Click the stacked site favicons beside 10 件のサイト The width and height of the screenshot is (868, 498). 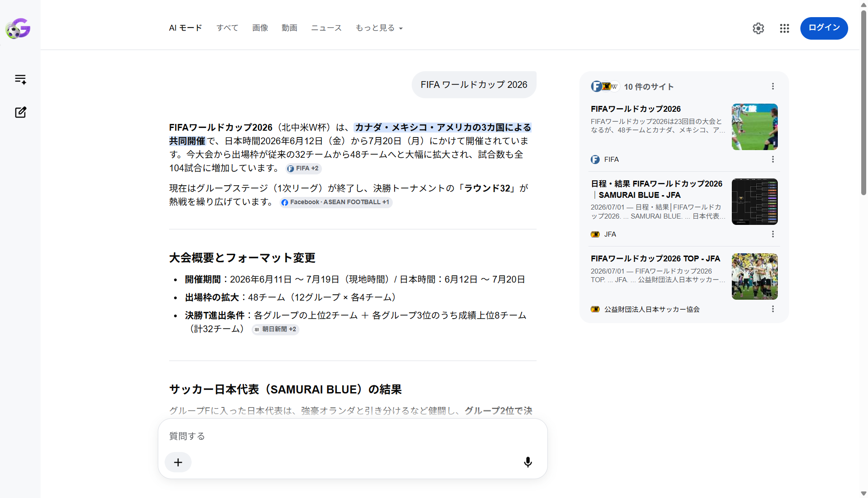click(605, 86)
